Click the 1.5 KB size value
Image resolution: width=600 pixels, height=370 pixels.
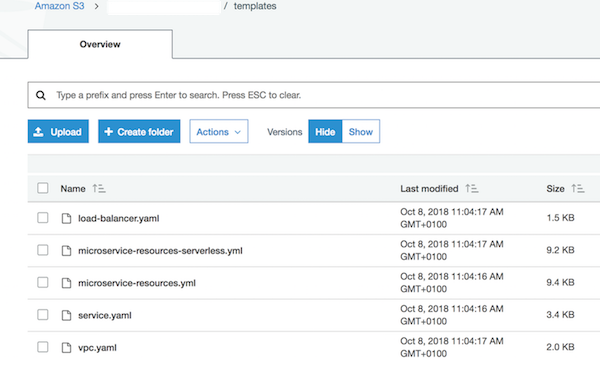[x=561, y=218]
